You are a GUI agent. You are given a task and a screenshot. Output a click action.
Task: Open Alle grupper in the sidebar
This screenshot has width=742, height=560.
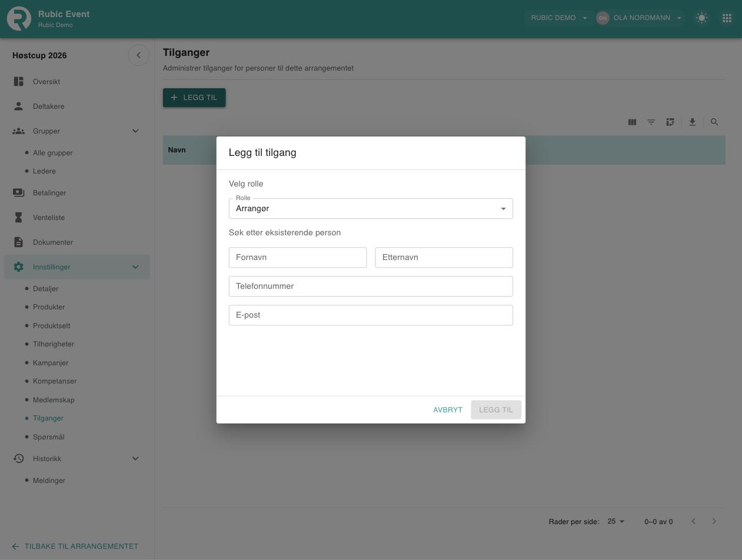click(x=53, y=153)
